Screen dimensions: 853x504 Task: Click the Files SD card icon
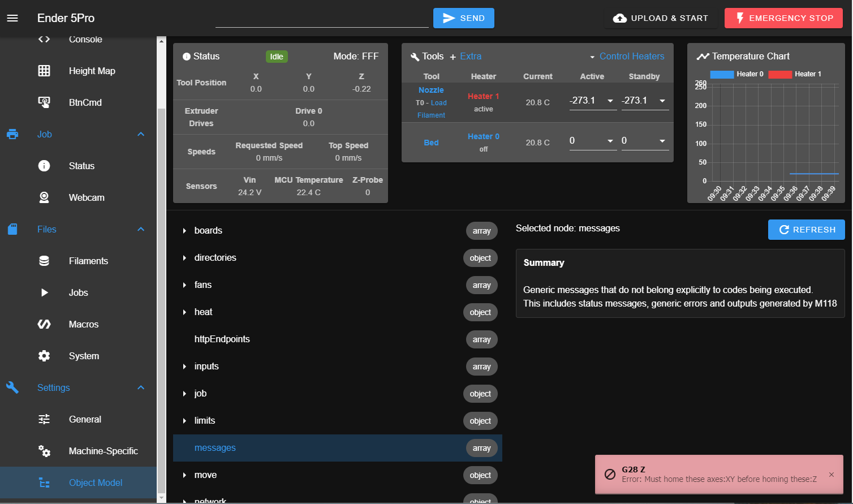(12, 229)
